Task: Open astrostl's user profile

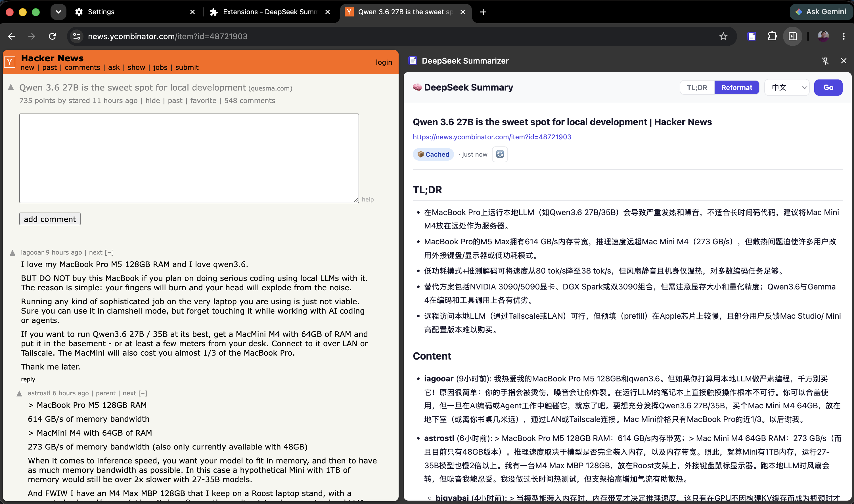Action: pyautogui.click(x=39, y=393)
